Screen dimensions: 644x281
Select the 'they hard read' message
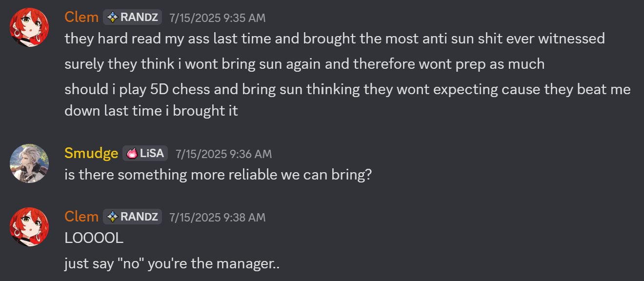[335, 39]
